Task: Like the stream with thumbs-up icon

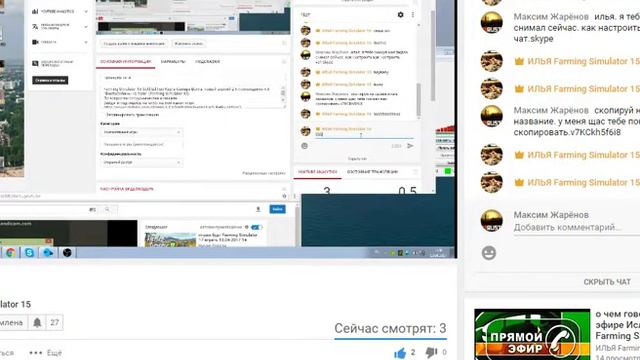Action: 400,353
